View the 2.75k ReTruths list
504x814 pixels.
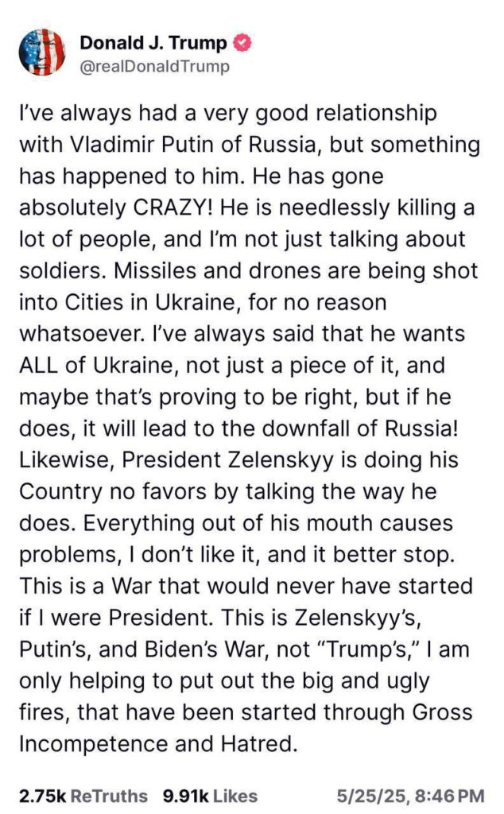pyautogui.click(x=83, y=795)
